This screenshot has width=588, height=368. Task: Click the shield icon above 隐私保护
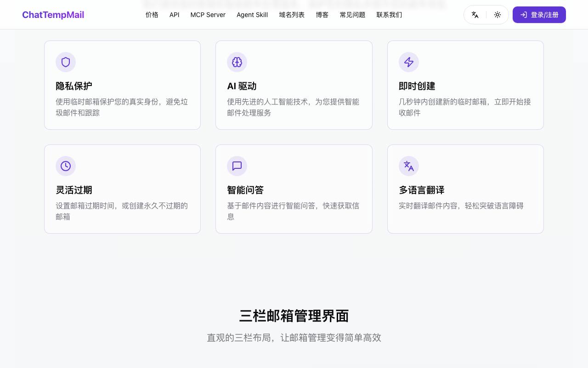(x=66, y=62)
